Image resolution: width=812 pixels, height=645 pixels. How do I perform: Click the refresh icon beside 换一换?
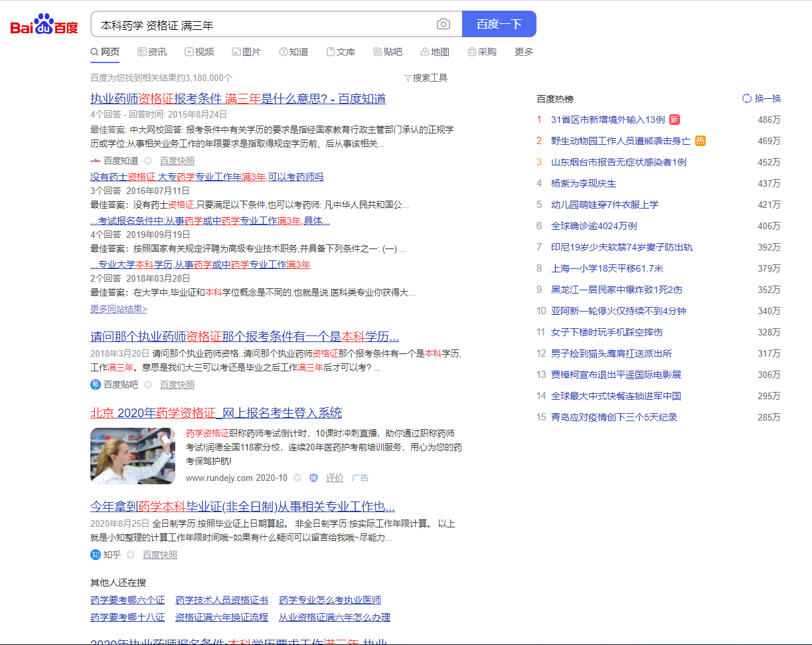(747, 98)
